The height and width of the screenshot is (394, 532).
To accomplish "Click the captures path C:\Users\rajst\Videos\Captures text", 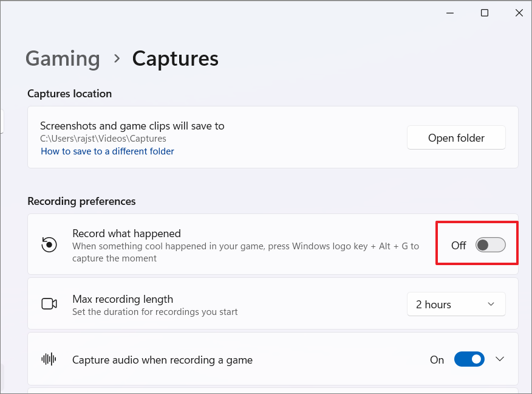I will (x=103, y=139).
